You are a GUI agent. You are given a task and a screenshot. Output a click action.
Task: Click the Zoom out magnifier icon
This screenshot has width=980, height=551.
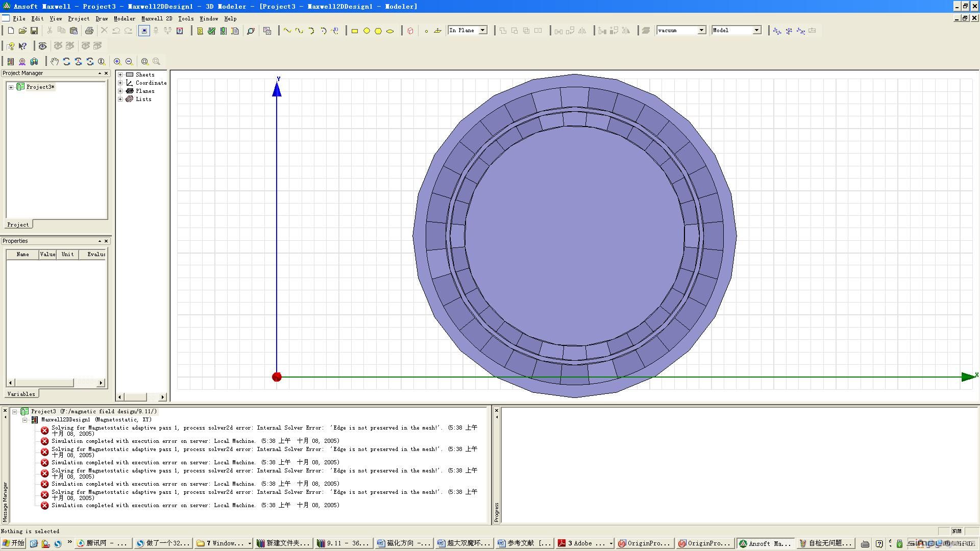[x=129, y=61]
